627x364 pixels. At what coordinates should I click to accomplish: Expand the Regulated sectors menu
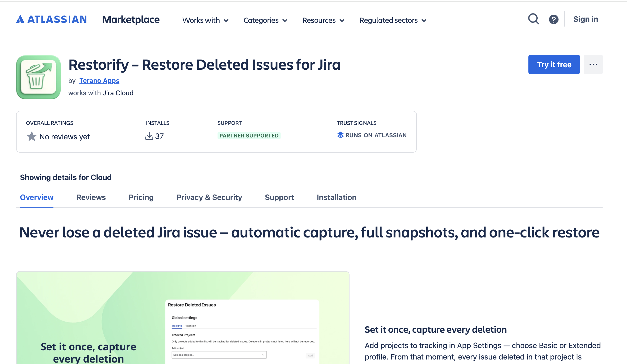click(393, 20)
